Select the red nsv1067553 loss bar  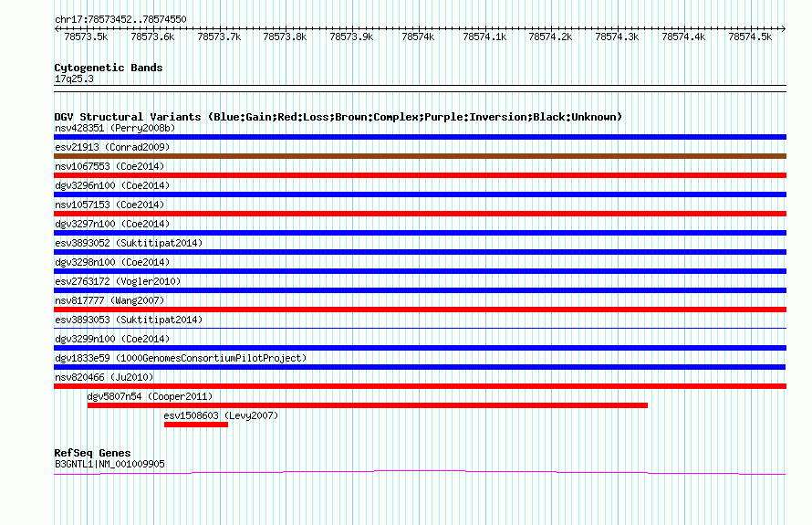click(420, 175)
